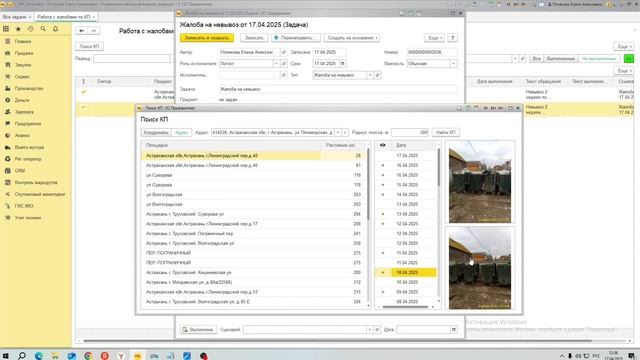Click Поиск КП button in main window
The width and height of the screenshot is (640, 360).
pyautogui.click(x=89, y=46)
